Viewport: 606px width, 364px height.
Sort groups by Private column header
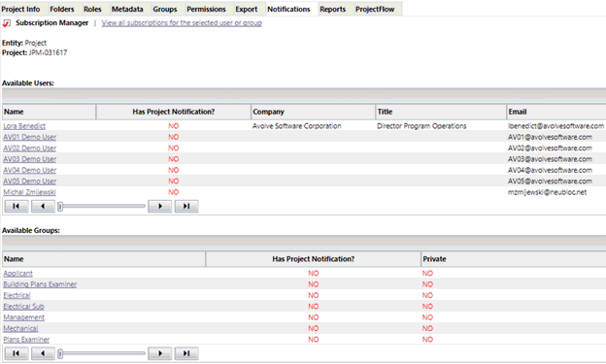514,259
